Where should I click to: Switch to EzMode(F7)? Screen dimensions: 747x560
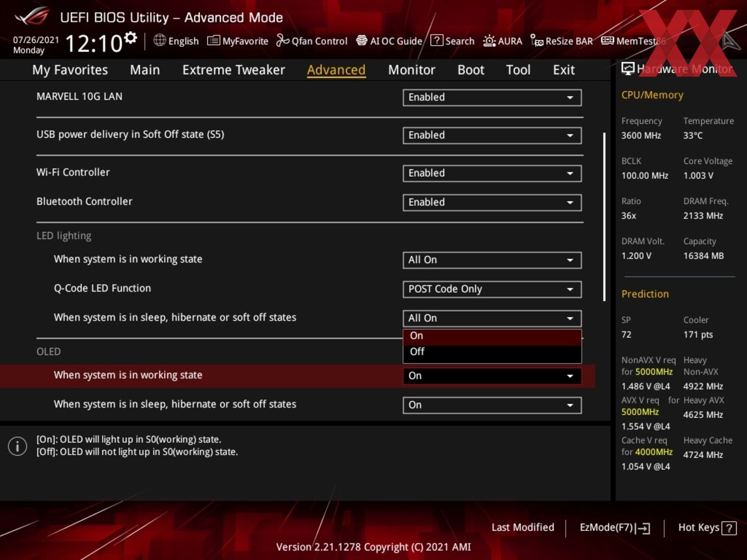click(x=615, y=528)
